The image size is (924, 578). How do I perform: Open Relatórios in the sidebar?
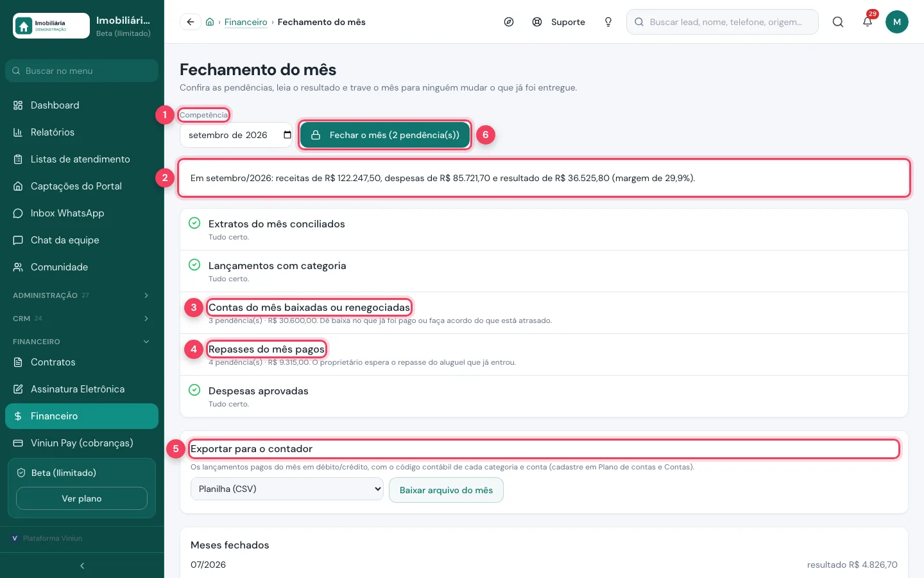point(82,132)
